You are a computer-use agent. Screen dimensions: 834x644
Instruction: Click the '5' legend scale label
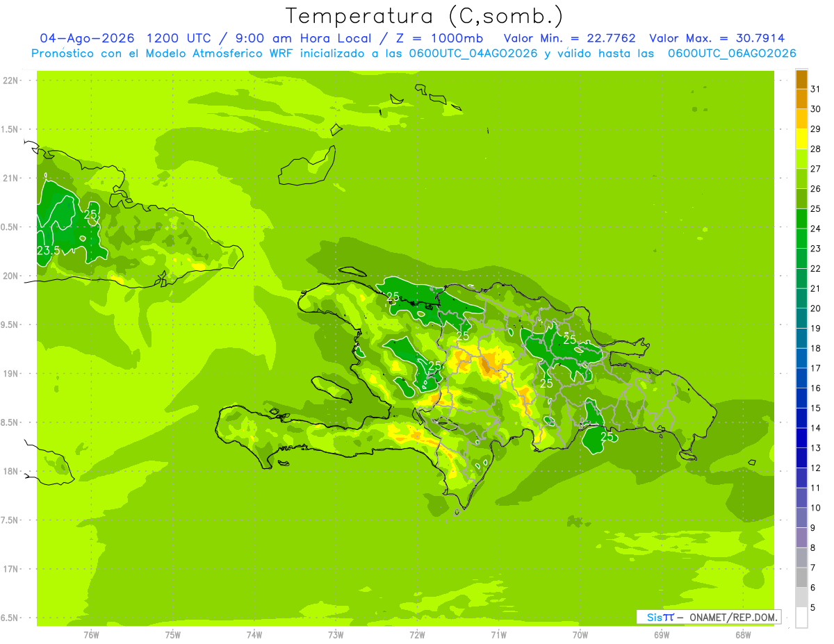point(813,608)
